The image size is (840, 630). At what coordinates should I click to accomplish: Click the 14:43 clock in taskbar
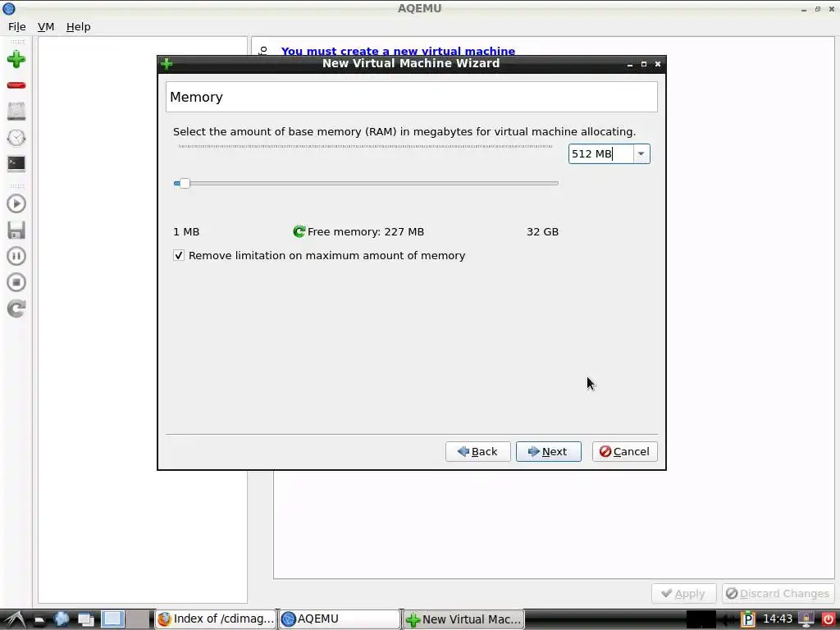coord(777,619)
